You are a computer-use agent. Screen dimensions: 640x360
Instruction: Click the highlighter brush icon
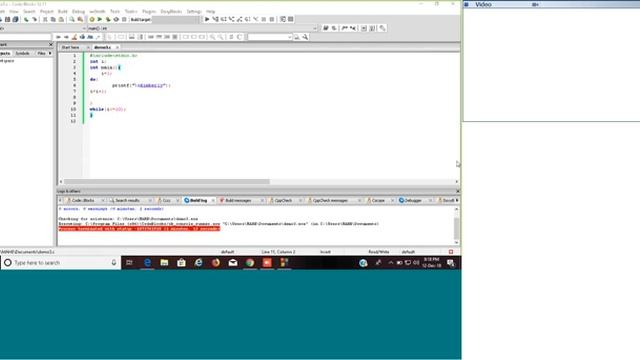click(x=74, y=37)
